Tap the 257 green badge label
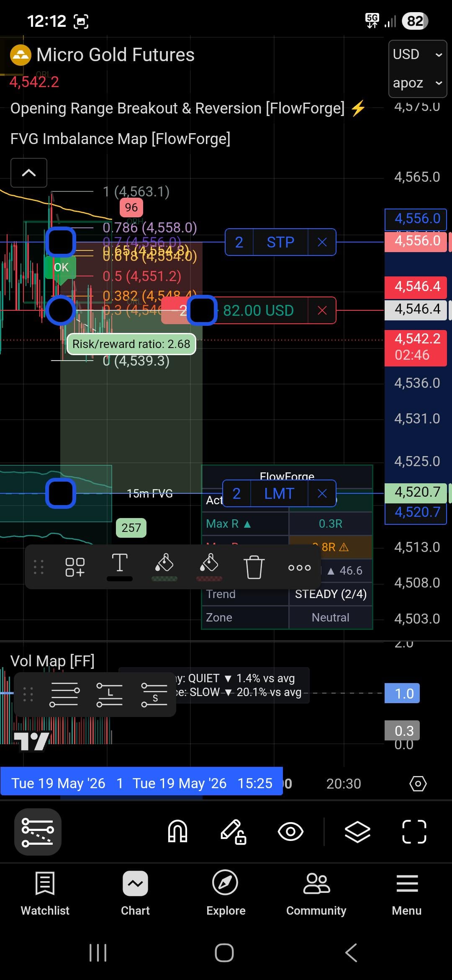 click(x=131, y=527)
